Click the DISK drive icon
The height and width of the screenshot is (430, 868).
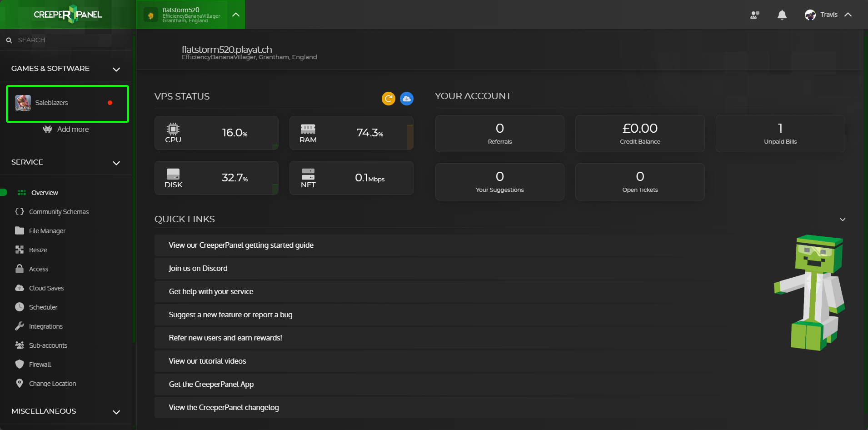pyautogui.click(x=173, y=174)
